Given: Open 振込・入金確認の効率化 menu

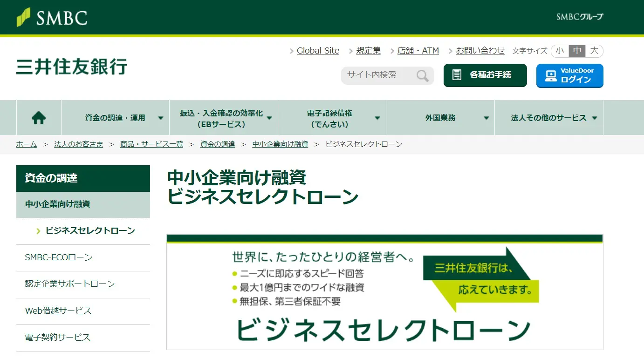Looking at the screenshot, I should 223,118.
